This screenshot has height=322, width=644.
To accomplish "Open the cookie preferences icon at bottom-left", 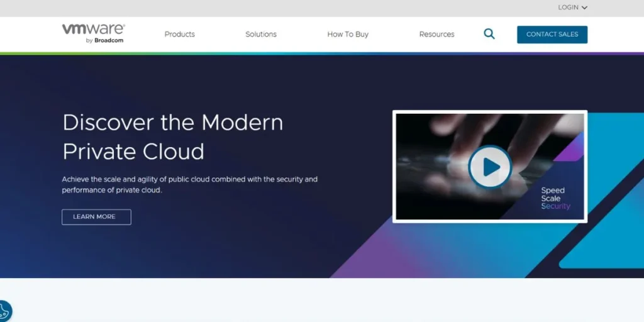I will (x=4, y=311).
